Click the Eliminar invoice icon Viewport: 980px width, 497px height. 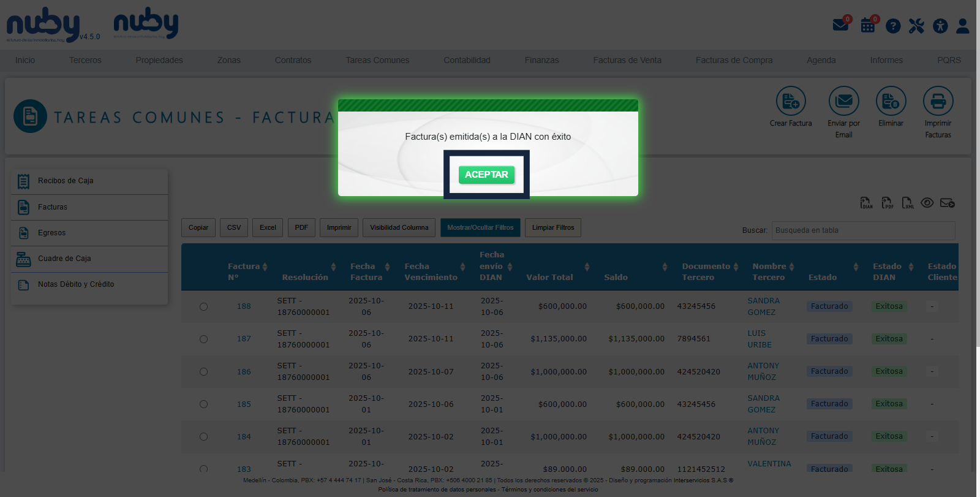coord(891,101)
